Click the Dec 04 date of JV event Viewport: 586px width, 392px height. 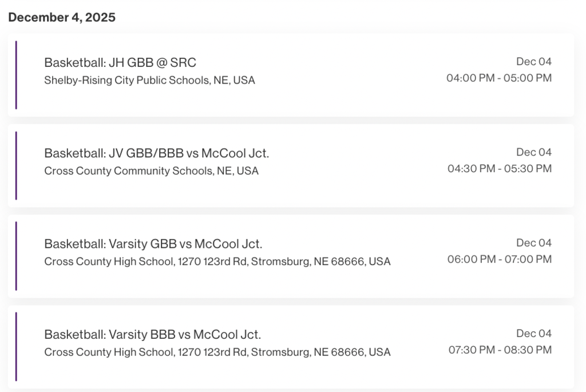534,152
